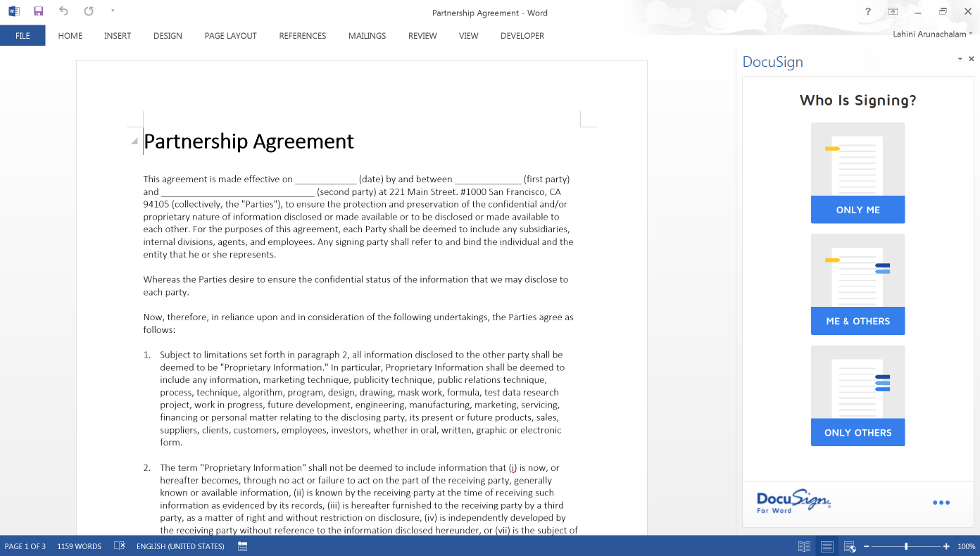Switch to the VIEW tab
This screenshot has height=556, width=980.
point(469,36)
